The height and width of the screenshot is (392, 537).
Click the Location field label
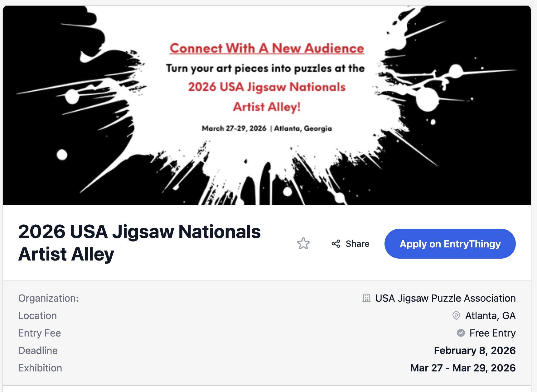37,316
